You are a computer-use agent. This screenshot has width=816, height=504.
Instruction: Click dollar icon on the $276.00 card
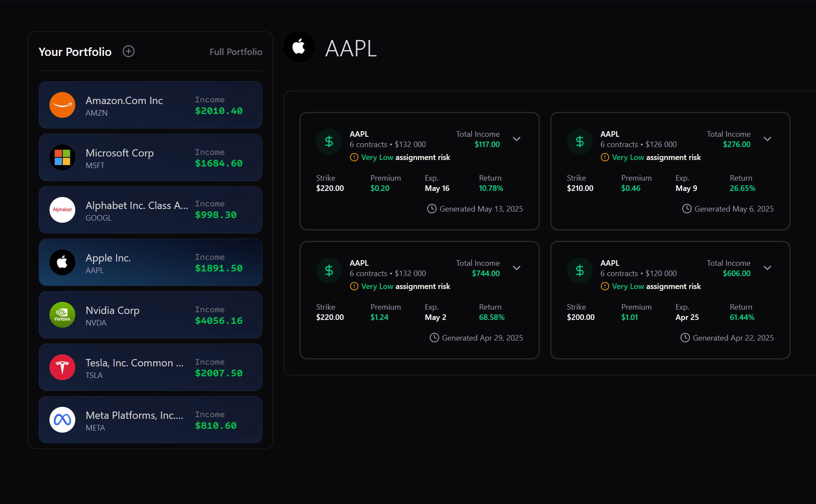click(x=580, y=141)
